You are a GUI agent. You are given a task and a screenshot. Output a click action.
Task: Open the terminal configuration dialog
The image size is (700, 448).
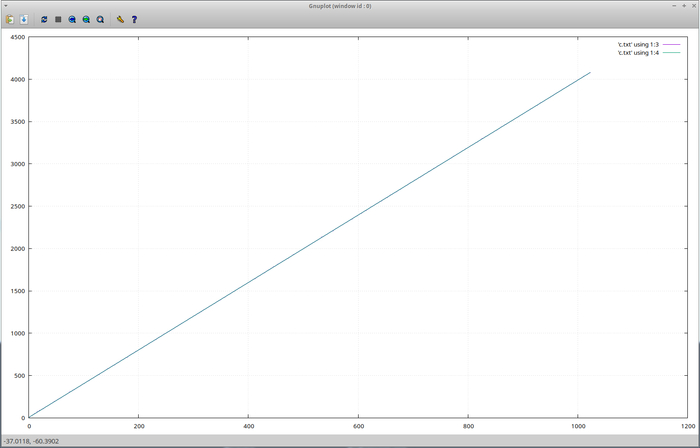click(x=120, y=19)
